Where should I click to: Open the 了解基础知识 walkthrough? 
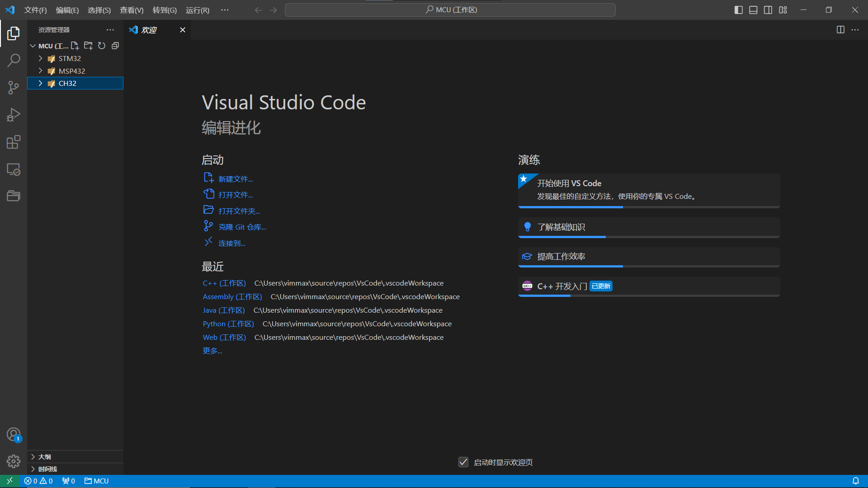649,228
